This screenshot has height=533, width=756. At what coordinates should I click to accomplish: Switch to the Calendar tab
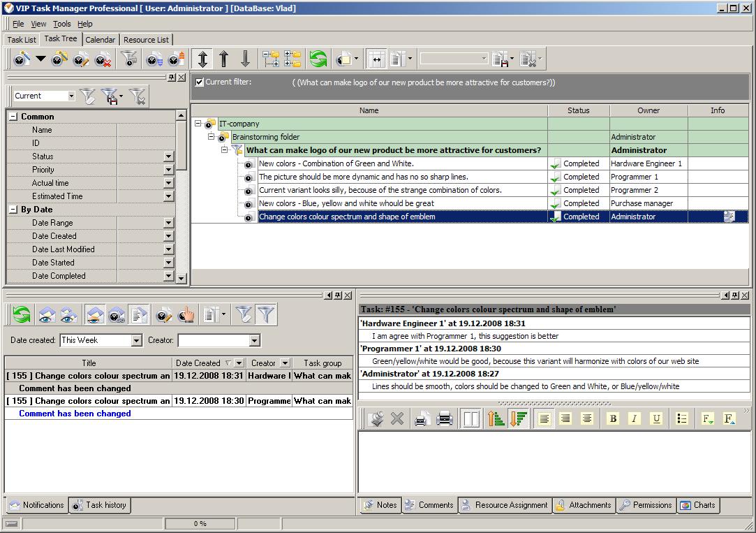[100, 40]
